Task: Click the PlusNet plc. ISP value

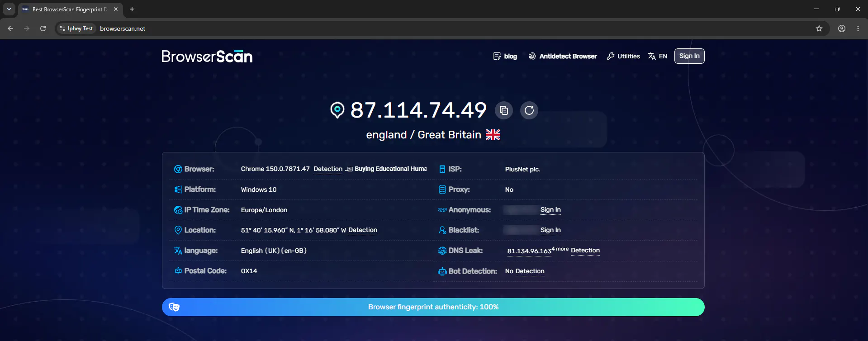Action: 522,169
